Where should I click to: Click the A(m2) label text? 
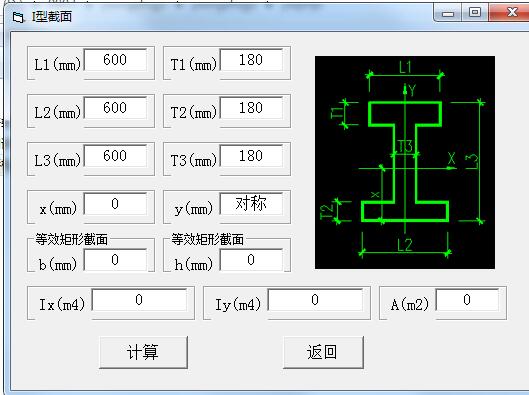pos(410,305)
